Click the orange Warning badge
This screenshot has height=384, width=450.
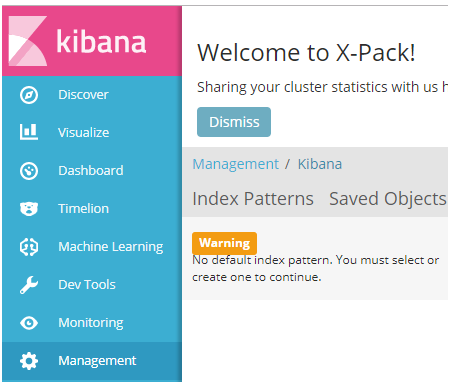[x=224, y=243]
